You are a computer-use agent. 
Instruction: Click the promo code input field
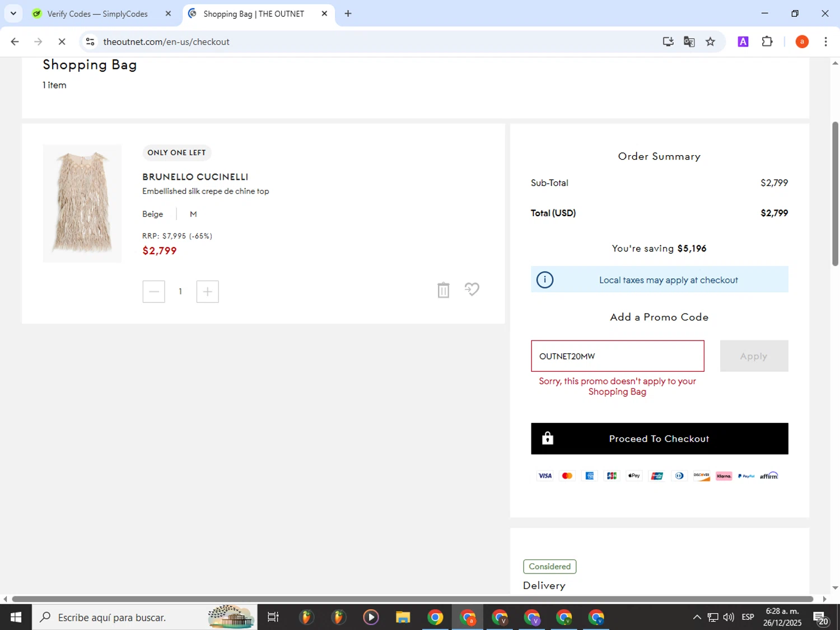coord(617,356)
